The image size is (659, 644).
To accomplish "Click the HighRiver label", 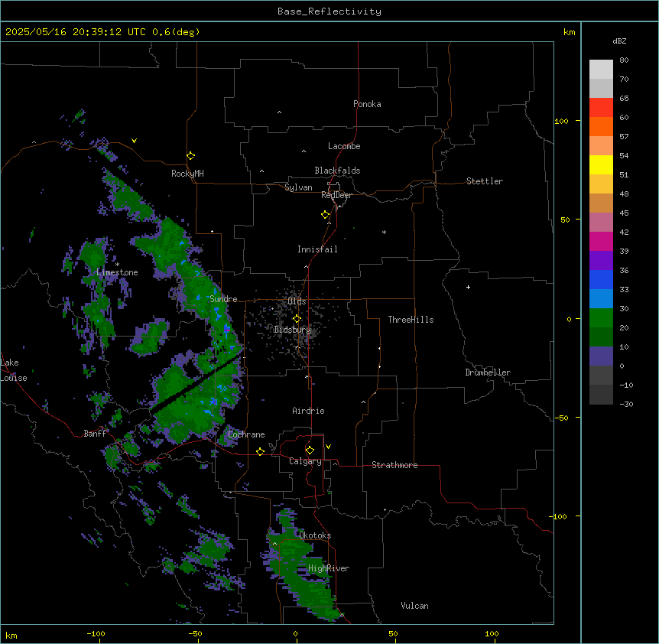I will click(x=329, y=568).
